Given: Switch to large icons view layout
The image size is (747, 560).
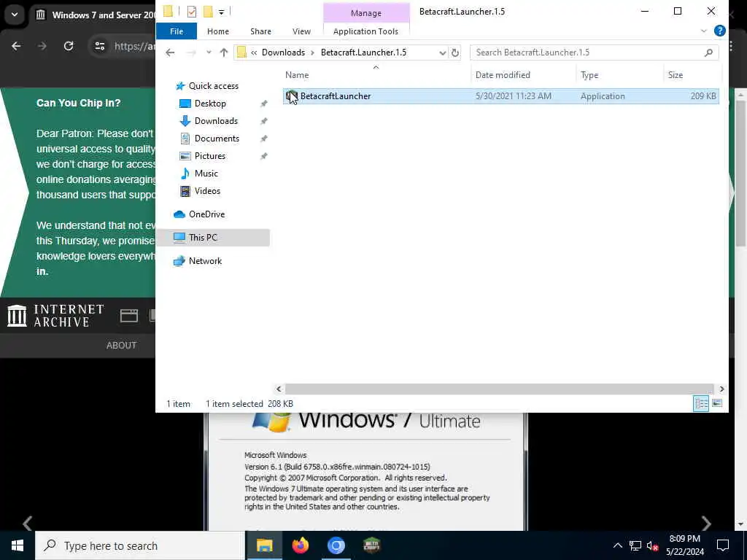Looking at the screenshot, I should pyautogui.click(x=716, y=403).
